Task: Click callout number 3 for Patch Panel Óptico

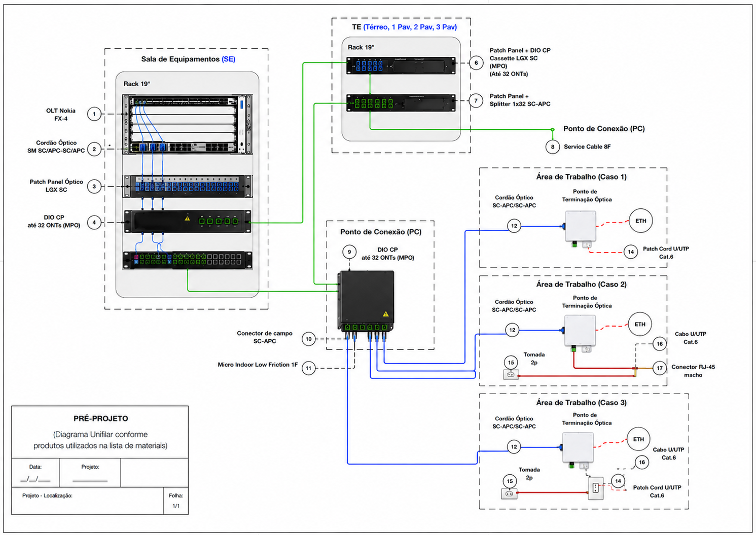Action: tap(94, 187)
